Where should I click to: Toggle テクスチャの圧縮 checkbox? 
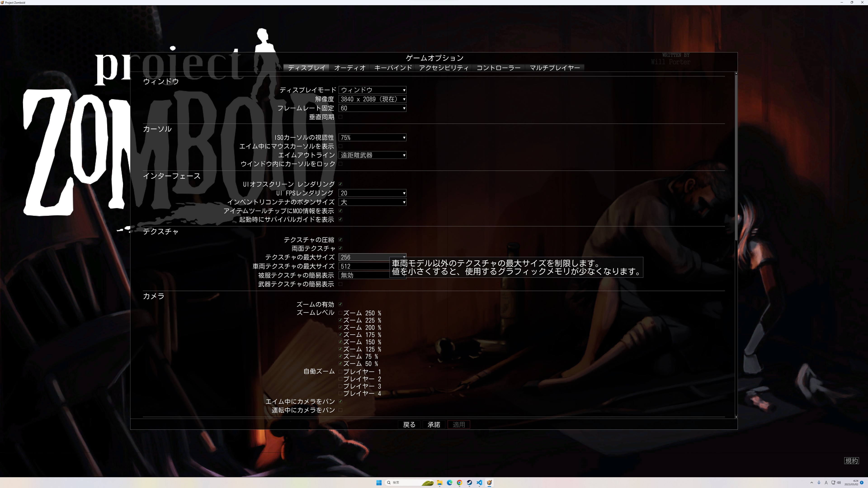click(x=340, y=240)
